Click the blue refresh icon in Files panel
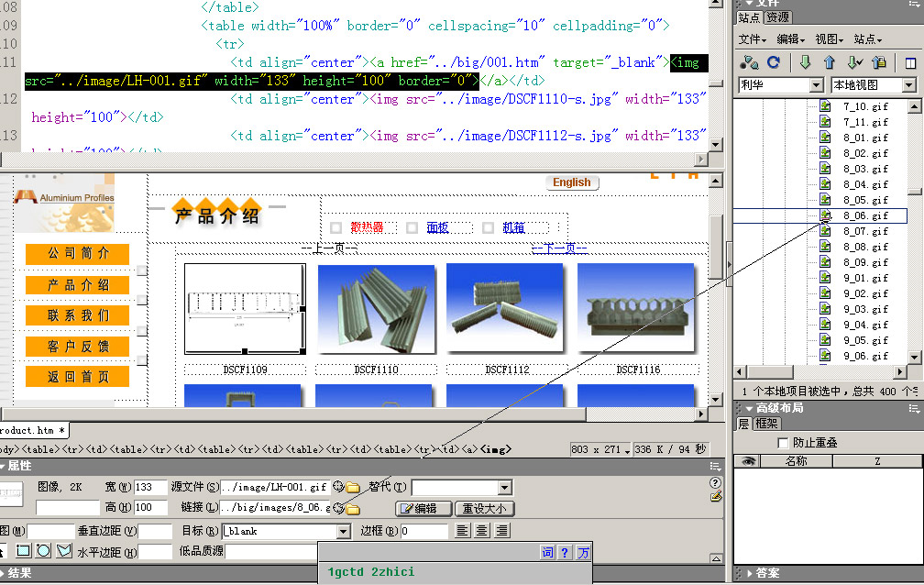Screen dimensions: 924x585 pyautogui.click(x=774, y=62)
